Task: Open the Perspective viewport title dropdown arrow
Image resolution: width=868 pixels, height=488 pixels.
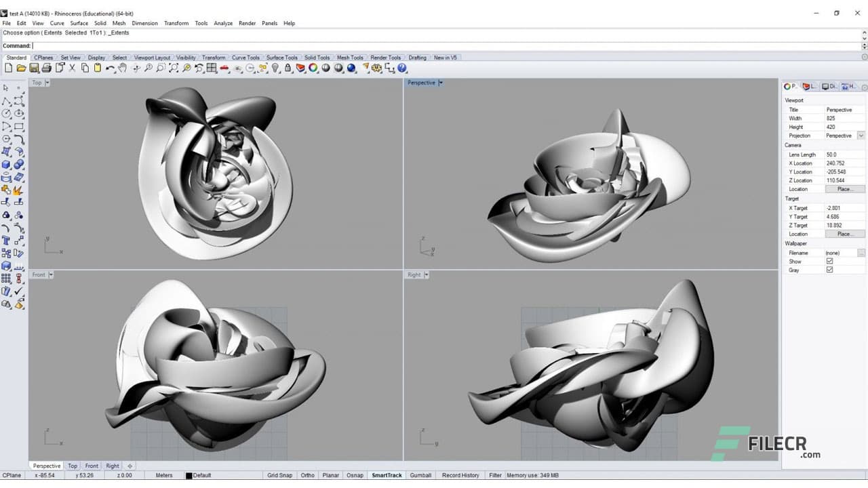Action: (x=441, y=83)
